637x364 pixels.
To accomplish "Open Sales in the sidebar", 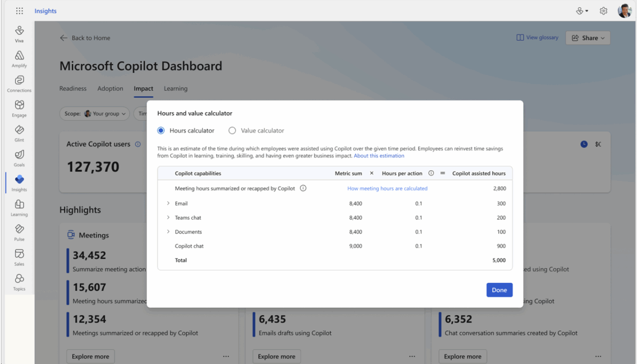I will point(19,257).
